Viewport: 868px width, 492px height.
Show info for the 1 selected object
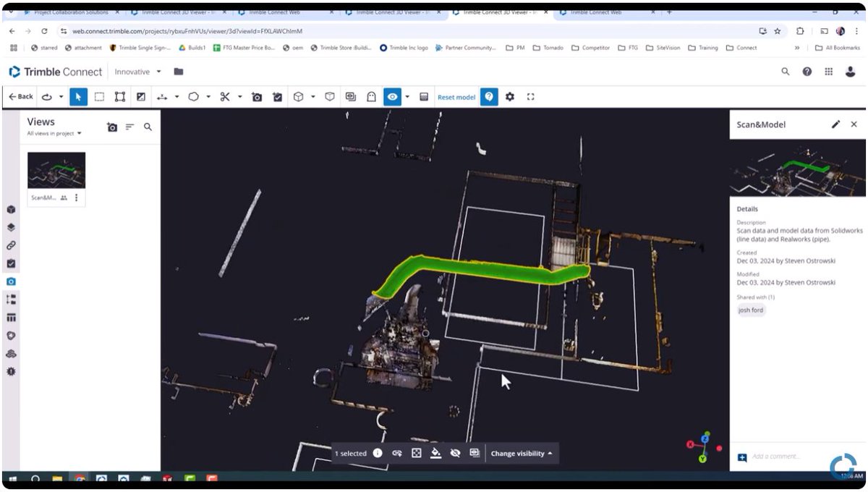coord(378,453)
